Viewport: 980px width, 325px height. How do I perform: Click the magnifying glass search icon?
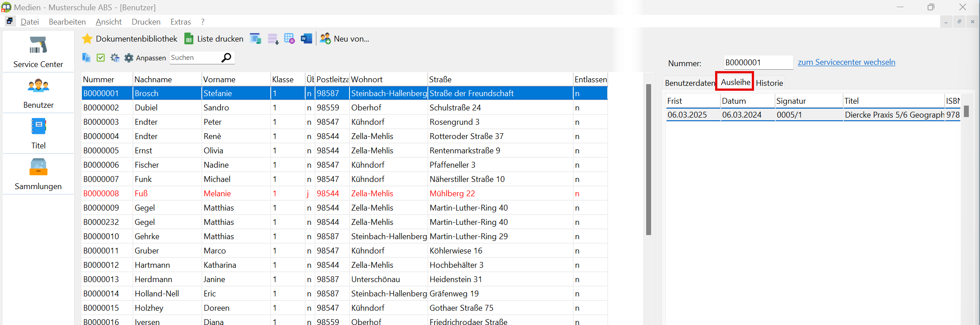pyautogui.click(x=227, y=58)
